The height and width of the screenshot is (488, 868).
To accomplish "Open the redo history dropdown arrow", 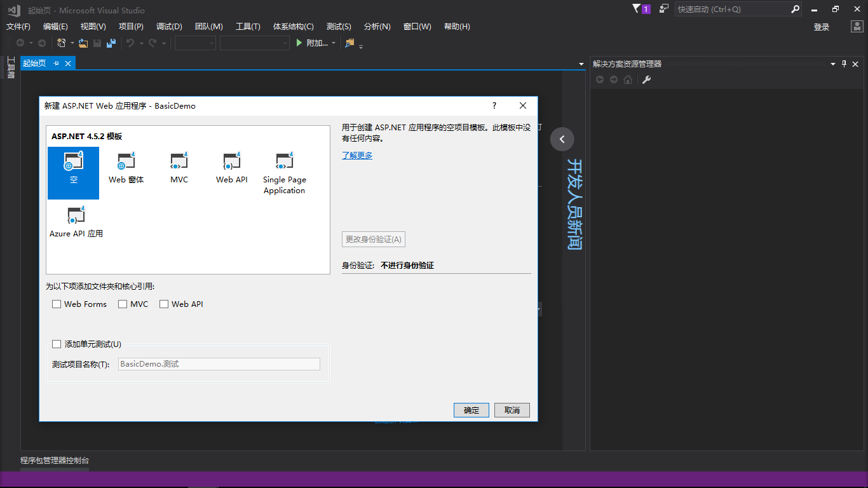I will [163, 43].
